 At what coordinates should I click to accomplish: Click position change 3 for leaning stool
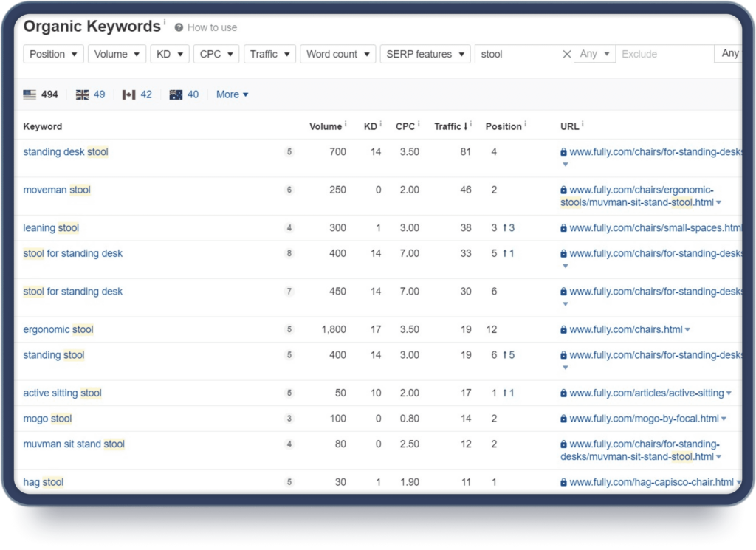[x=509, y=228]
